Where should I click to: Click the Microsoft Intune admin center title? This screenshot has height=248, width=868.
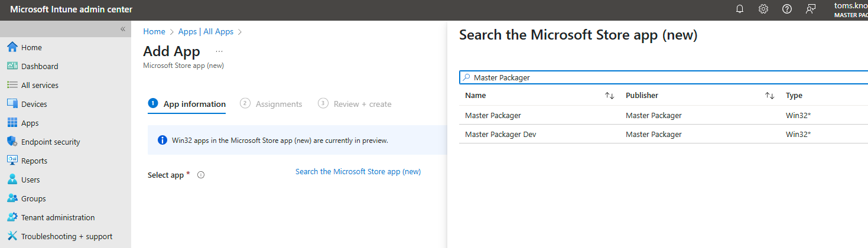[x=71, y=9]
